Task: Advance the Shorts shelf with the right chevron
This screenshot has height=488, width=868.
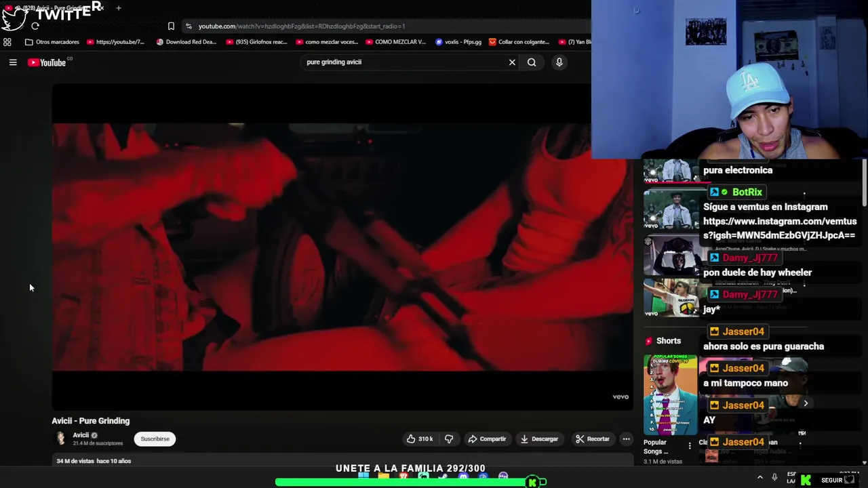Action: [806, 403]
